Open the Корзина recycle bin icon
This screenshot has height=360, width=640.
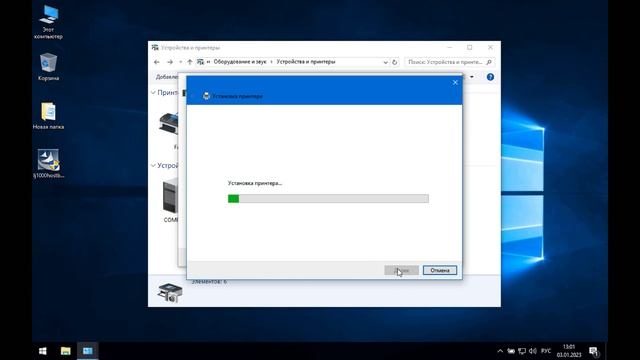coord(48,67)
